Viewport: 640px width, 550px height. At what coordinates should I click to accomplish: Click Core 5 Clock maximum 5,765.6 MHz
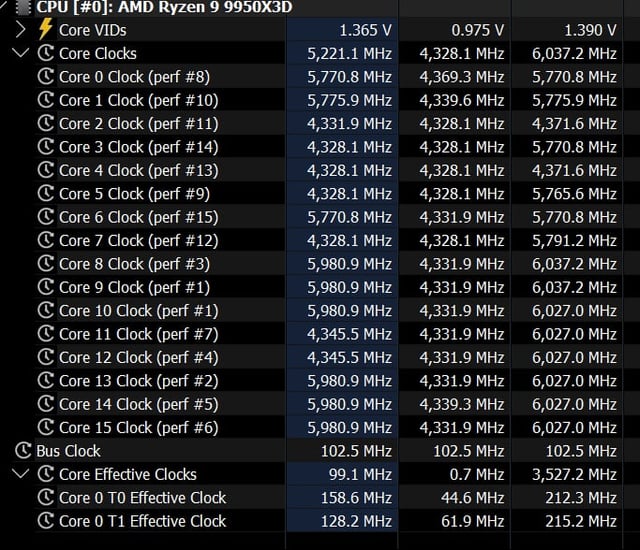(x=574, y=193)
